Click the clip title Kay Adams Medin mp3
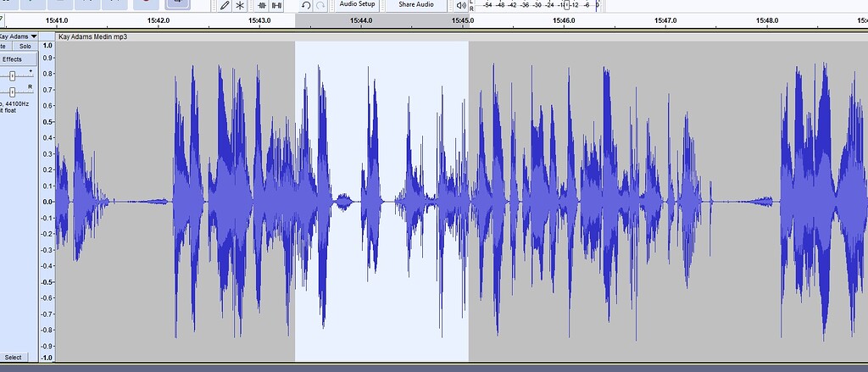The image size is (868, 372). [x=92, y=36]
